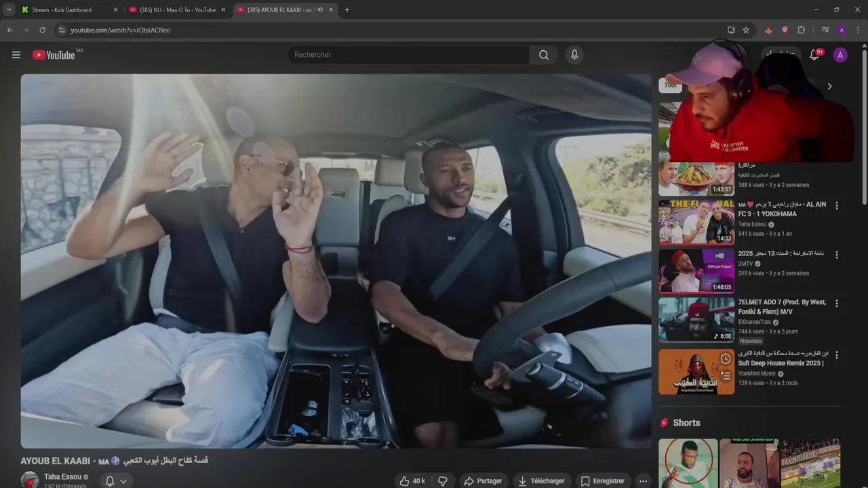Screen dimensions: 868x488
Task: Open the middle Shorts thumbnail
Action: [749, 463]
